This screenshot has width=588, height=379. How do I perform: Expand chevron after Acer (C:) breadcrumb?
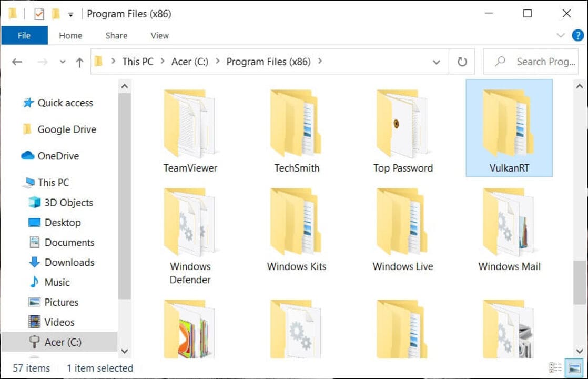click(x=218, y=61)
